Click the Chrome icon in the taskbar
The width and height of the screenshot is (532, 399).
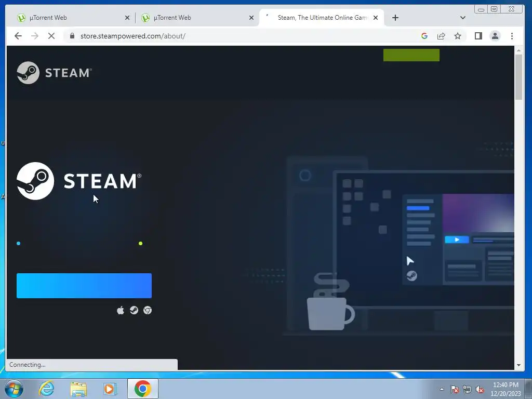coord(143,389)
